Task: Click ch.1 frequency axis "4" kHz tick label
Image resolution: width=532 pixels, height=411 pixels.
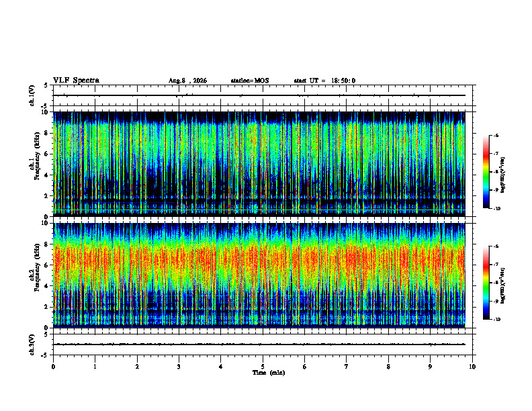Action: tap(46, 175)
